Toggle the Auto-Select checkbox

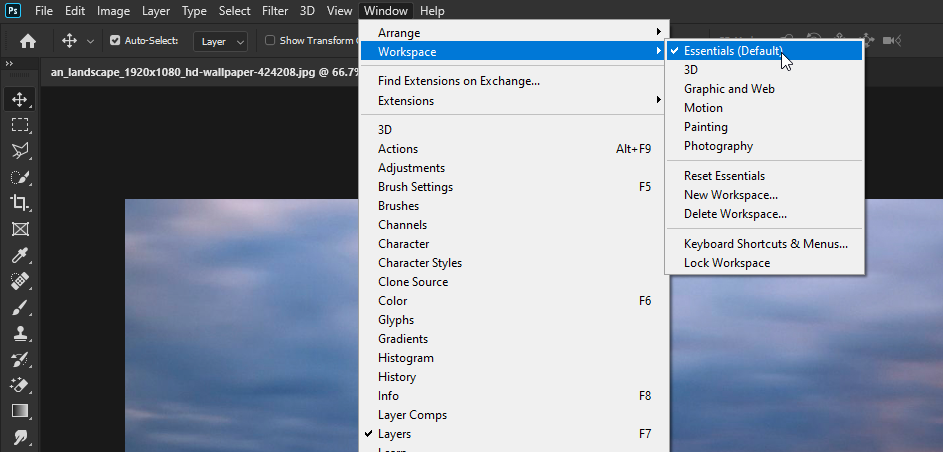(115, 41)
